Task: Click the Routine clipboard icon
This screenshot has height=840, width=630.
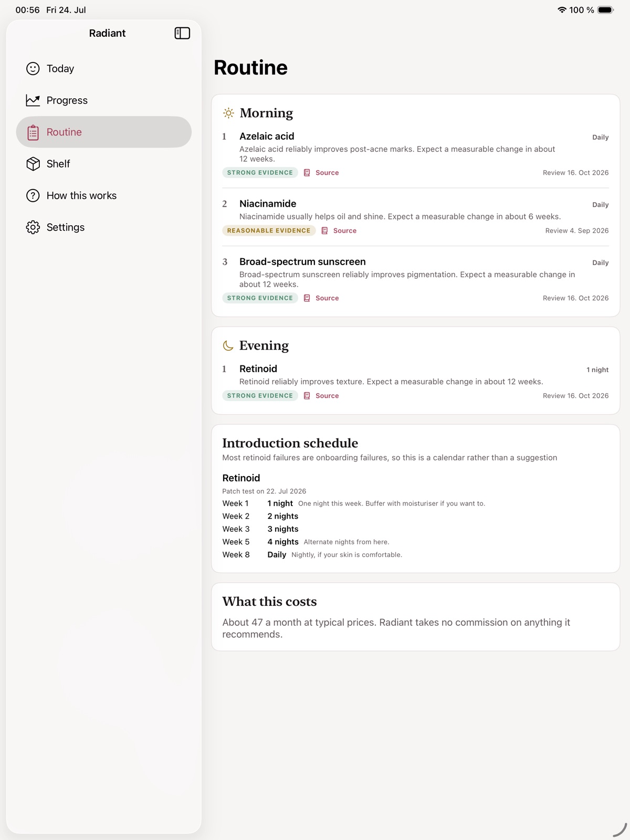Action: (x=33, y=132)
